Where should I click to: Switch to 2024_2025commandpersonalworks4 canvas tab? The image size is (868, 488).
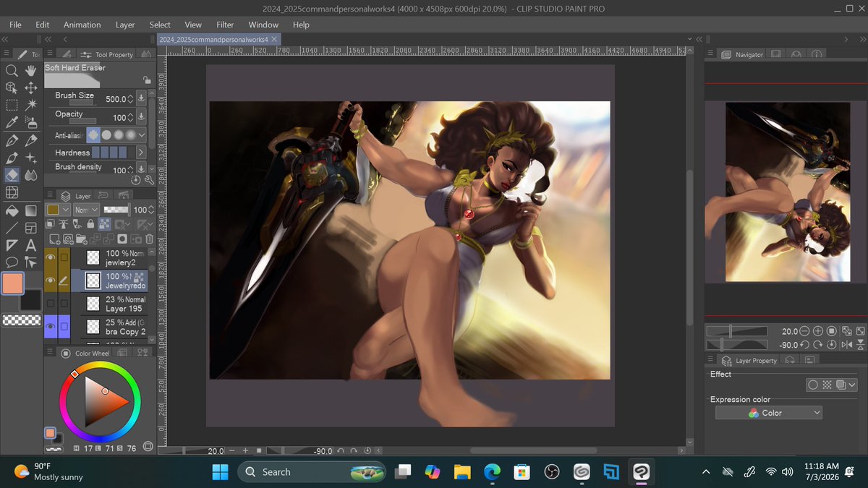point(218,40)
